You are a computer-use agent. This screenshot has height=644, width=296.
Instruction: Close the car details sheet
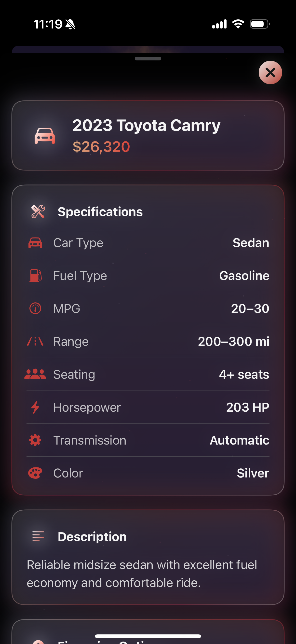pyautogui.click(x=270, y=72)
